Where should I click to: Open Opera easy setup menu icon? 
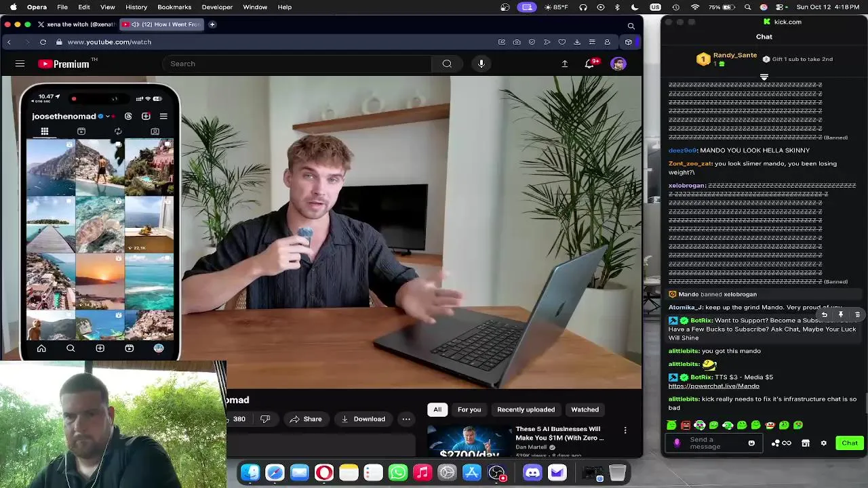pos(592,42)
